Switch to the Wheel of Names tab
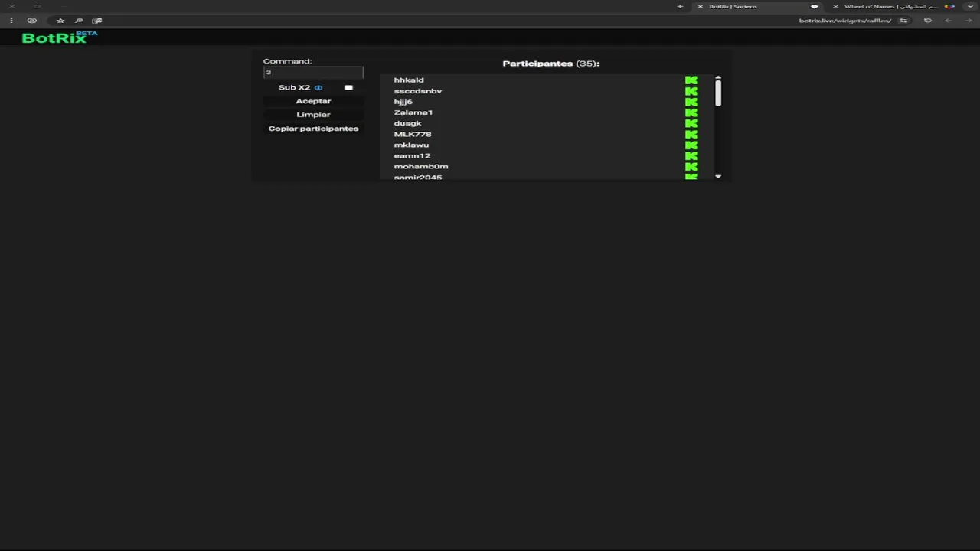 coord(892,6)
